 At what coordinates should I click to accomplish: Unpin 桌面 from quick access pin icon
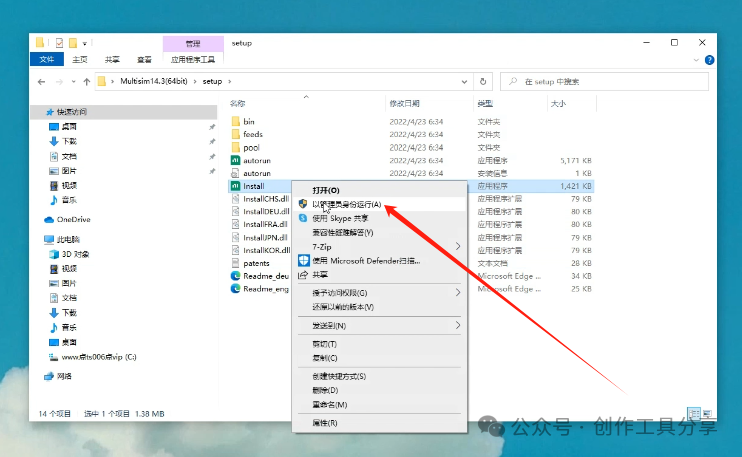212,127
